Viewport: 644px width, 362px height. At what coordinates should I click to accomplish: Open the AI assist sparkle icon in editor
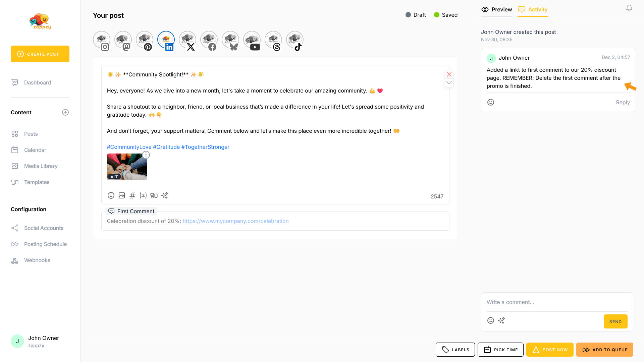165,195
